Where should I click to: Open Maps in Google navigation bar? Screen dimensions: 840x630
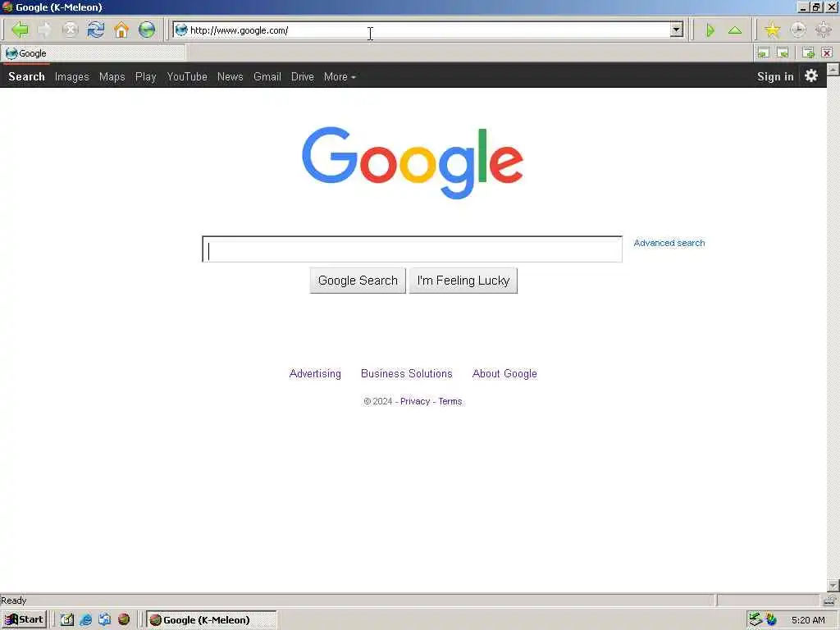[112, 76]
